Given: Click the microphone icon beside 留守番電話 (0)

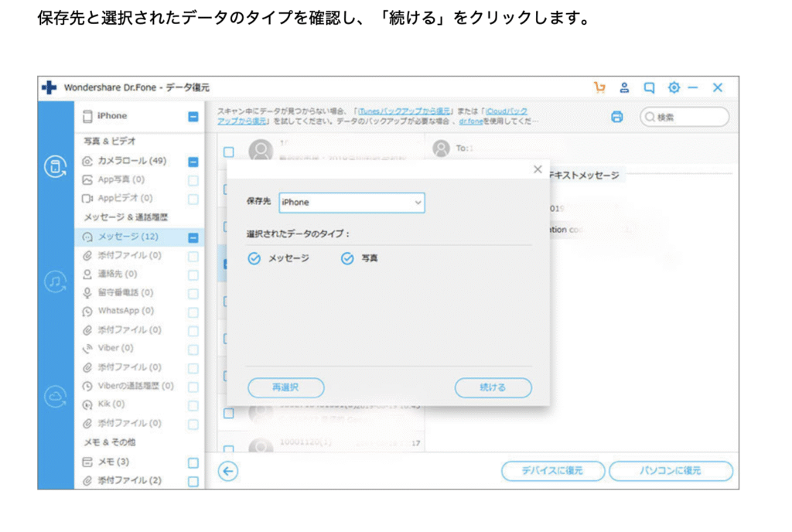Looking at the screenshot, I should (87, 293).
